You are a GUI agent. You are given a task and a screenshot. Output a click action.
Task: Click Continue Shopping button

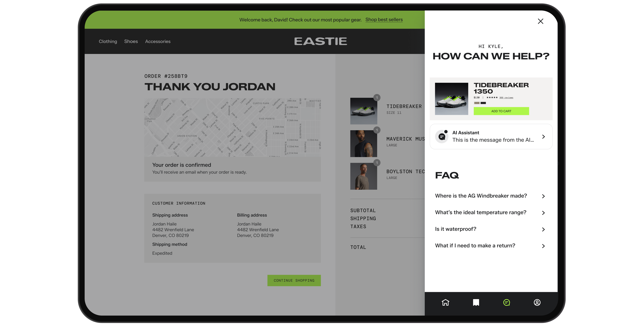[x=294, y=280]
